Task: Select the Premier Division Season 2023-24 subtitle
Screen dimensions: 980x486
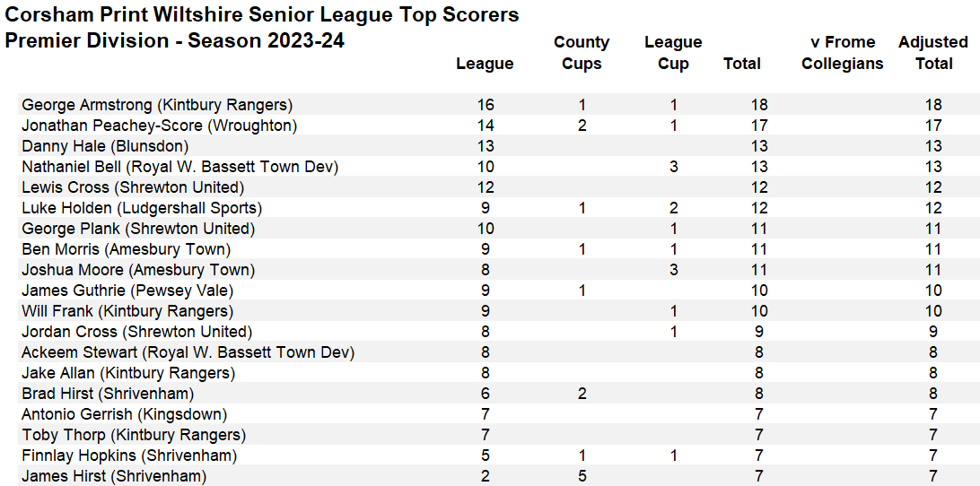Action: (174, 41)
